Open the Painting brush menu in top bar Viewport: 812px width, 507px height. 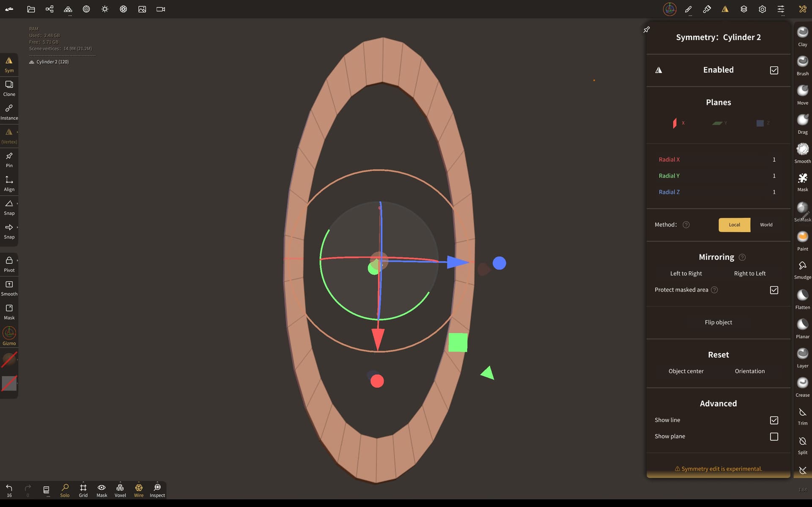coord(707,9)
